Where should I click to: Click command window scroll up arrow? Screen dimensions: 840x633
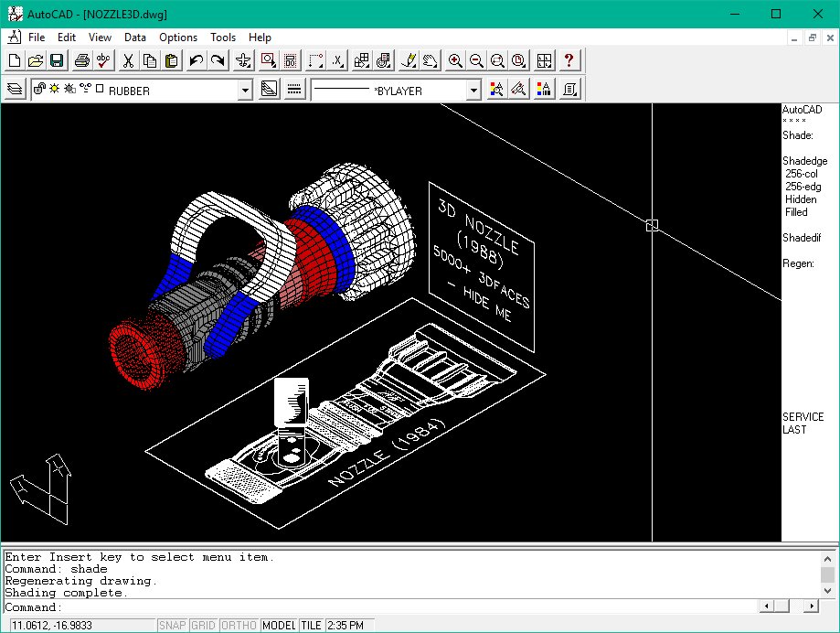828,559
